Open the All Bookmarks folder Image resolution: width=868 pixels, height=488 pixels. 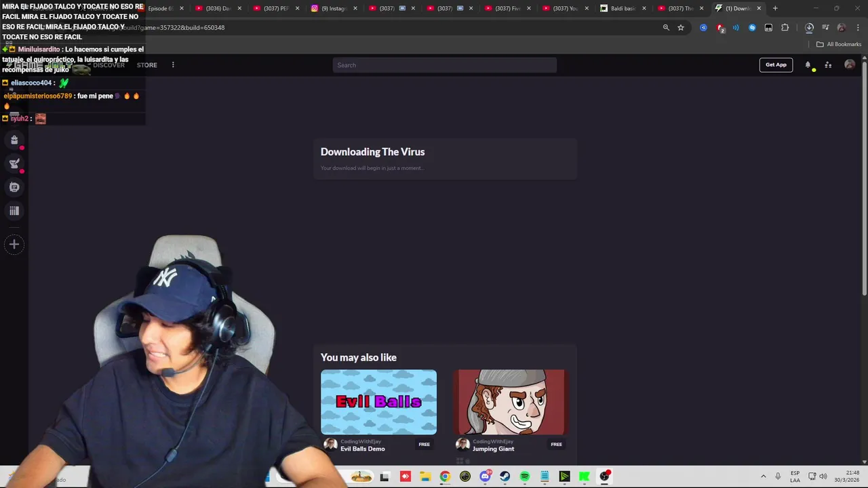click(x=838, y=44)
